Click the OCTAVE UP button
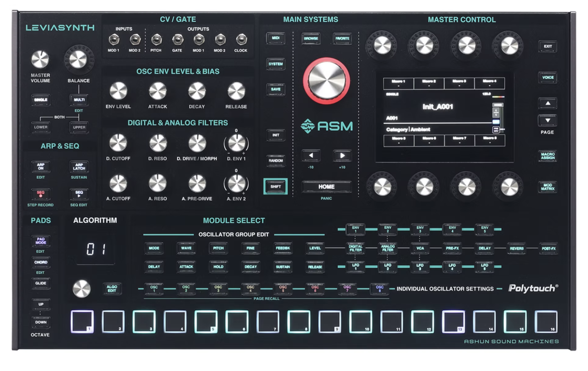This screenshot has height=371, width=588. tap(40, 304)
